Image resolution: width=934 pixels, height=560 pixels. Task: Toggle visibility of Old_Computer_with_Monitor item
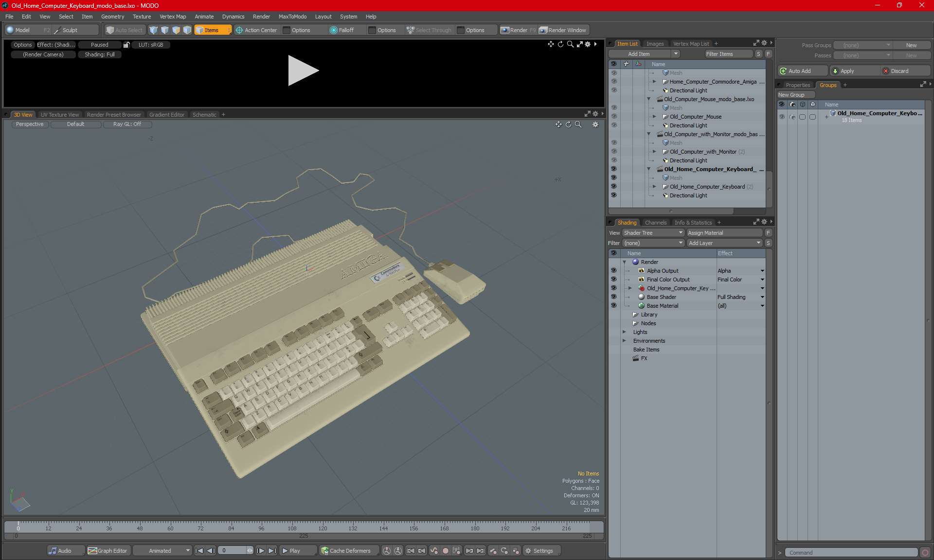click(614, 152)
